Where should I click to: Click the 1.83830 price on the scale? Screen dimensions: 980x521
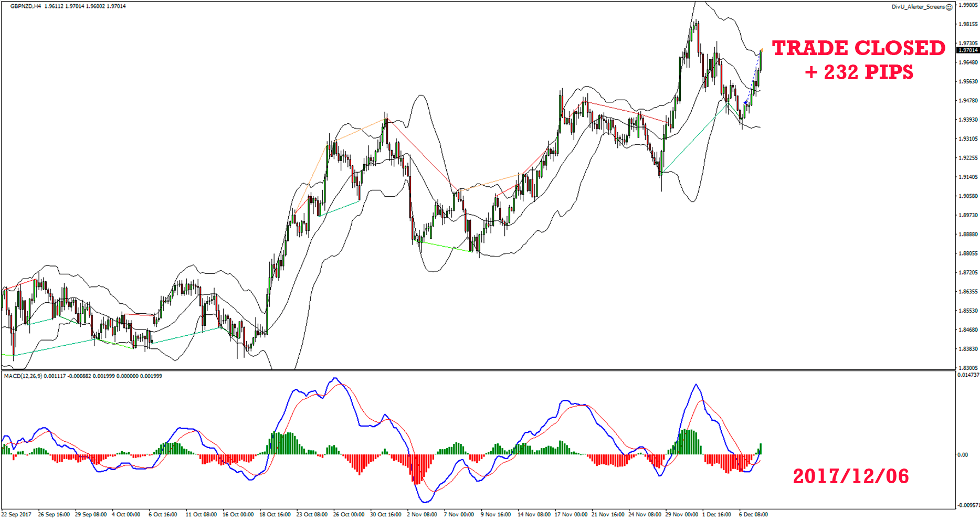coord(968,349)
